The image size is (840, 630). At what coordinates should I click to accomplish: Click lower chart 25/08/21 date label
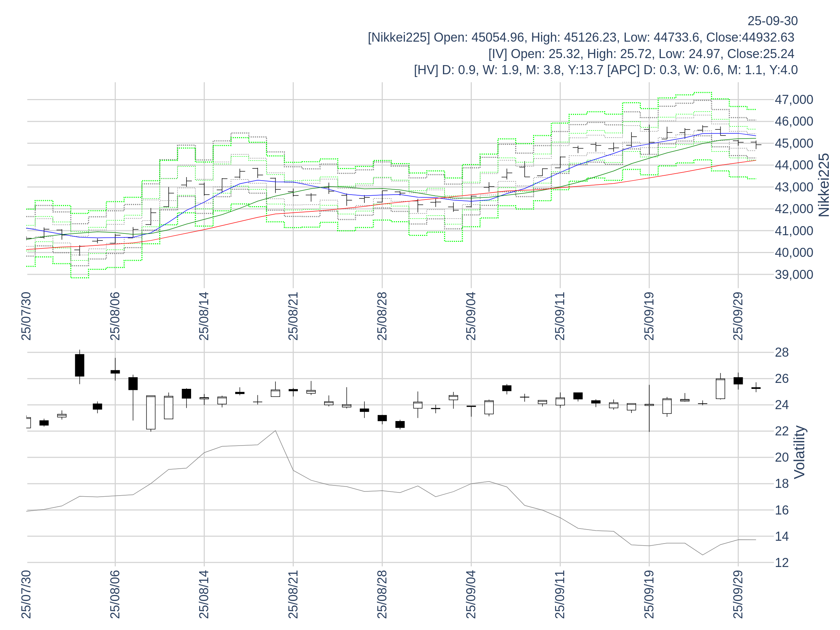[x=293, y=594]
